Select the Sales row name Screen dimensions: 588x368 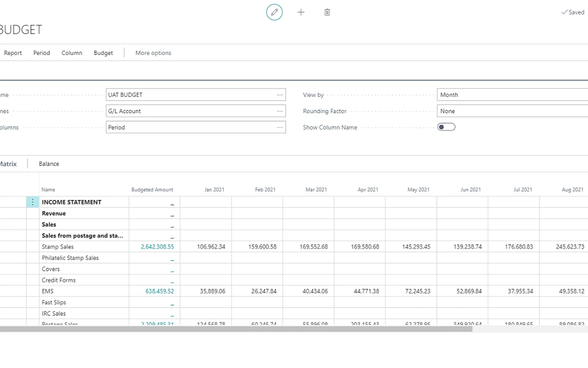click(x=49, y=224)
